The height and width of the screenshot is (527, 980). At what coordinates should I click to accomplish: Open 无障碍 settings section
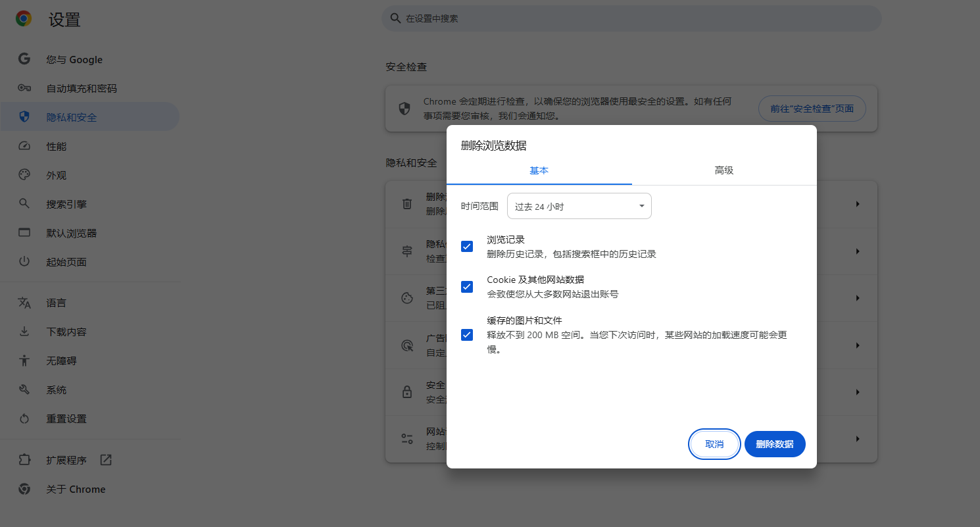(x=89, y=361)
